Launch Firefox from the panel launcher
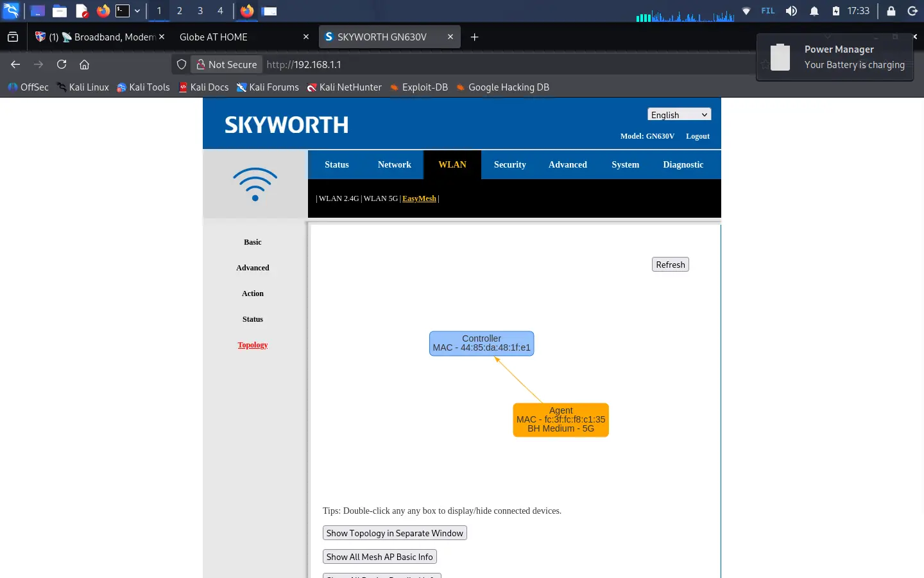This screenshot has height=578, width=924. 103,11
